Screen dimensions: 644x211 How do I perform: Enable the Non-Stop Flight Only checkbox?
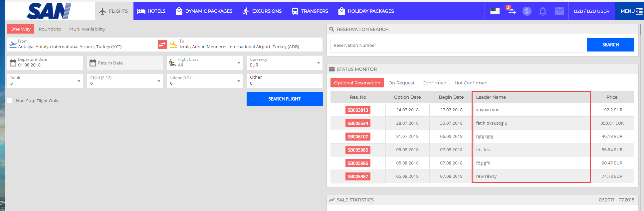(10, 101)
